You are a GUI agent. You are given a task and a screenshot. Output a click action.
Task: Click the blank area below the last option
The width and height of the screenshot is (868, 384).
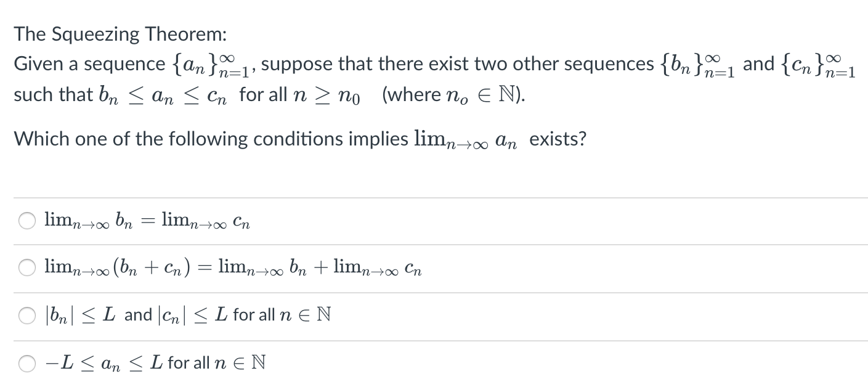(431, 381)
